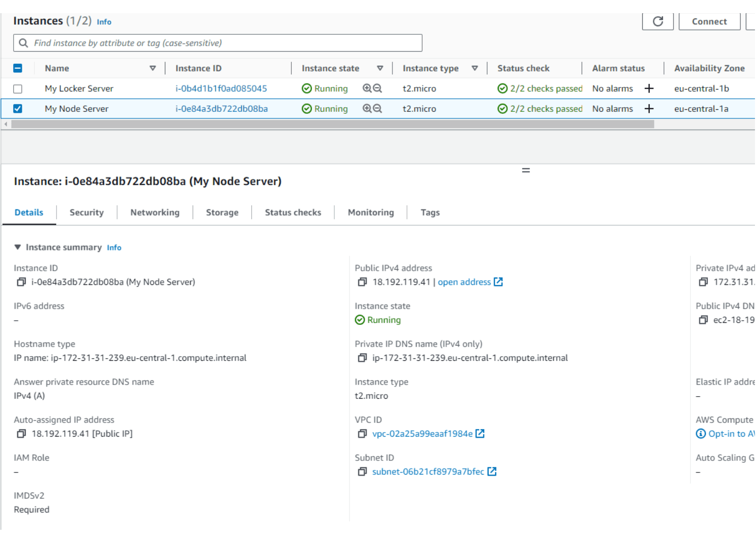This screenshot has height=549, width=756.
Task: Open the Networking tab
Action: coord(155,213)
